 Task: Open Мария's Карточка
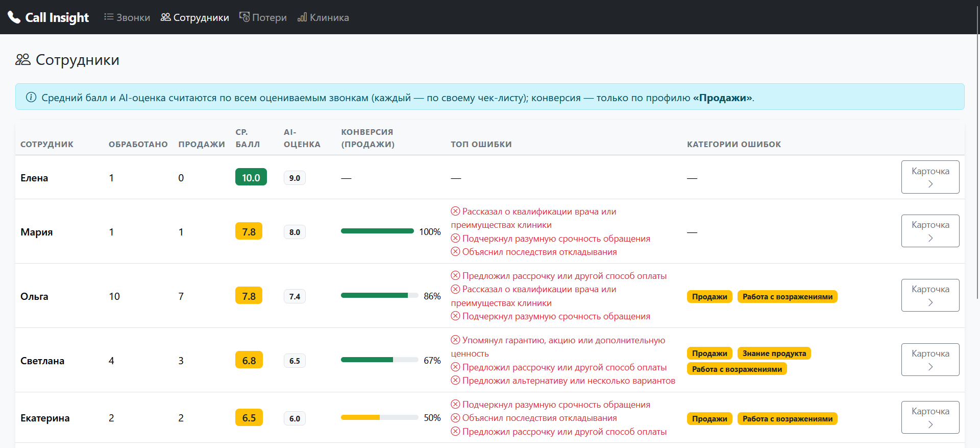click(x=930, y=231)
